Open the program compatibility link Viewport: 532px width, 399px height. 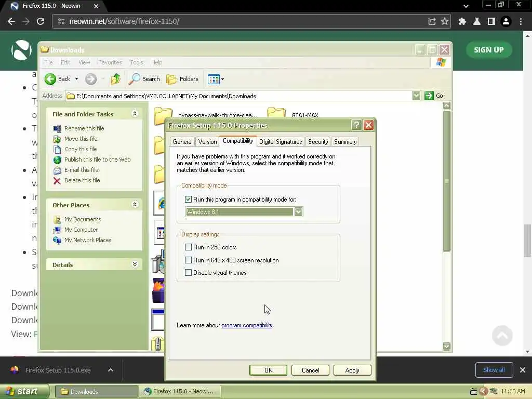pyautogui.click(x=247, y=325)
